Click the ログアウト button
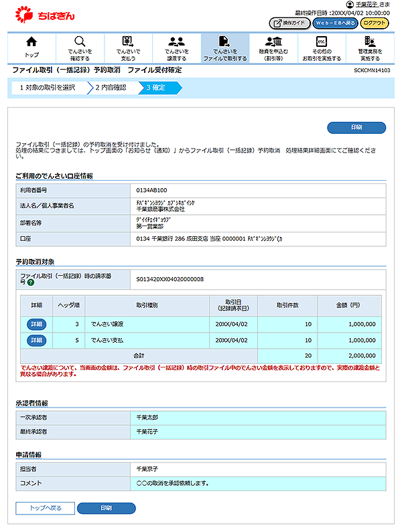Screen dimensions: 402x532 (x=374, y=23)
